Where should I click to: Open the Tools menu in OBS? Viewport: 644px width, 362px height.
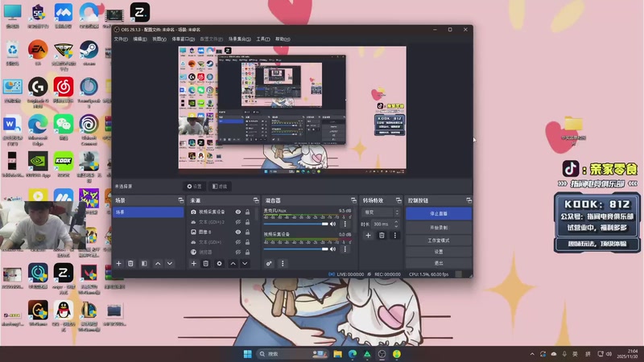tap(263, 39)
